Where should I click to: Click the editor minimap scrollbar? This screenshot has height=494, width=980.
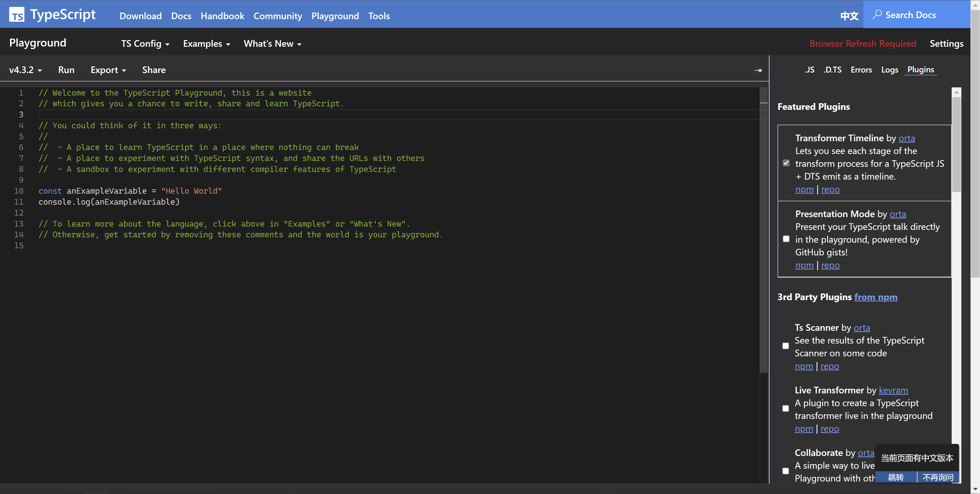[764, 230]
